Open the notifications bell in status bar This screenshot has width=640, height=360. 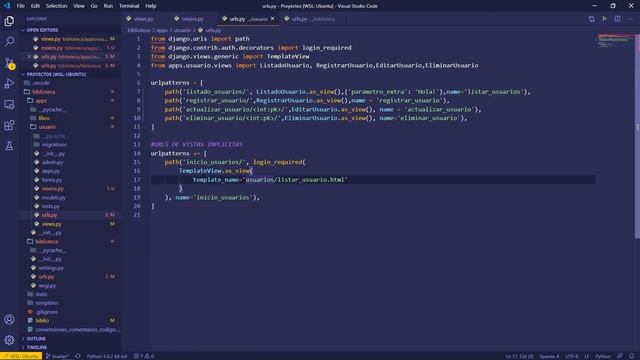click(x=631, y=356)
